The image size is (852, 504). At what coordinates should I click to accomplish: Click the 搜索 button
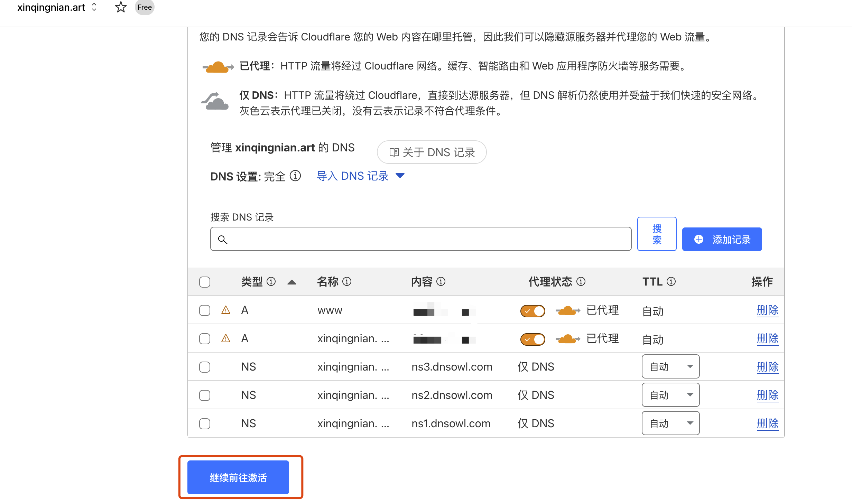tap(657, 234)
